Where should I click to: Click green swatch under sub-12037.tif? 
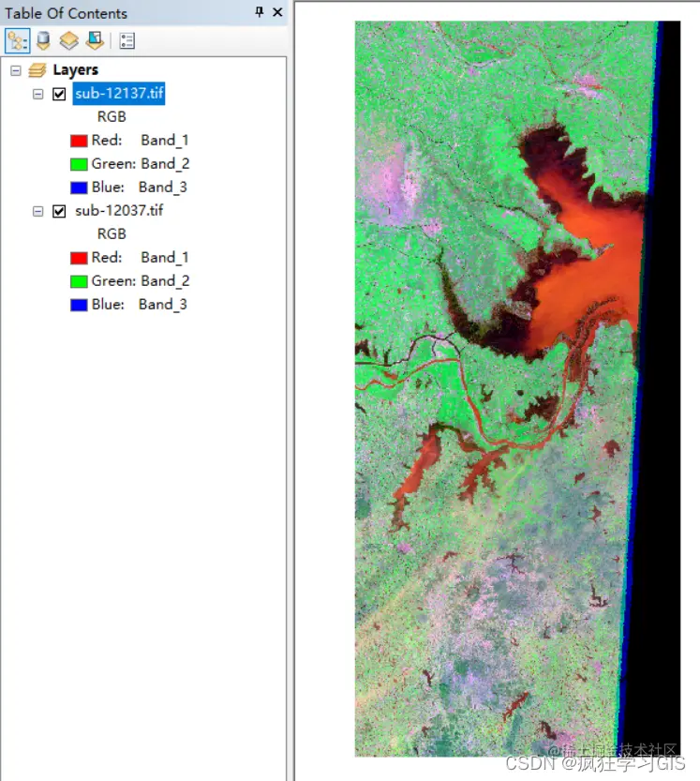(79, 281)
